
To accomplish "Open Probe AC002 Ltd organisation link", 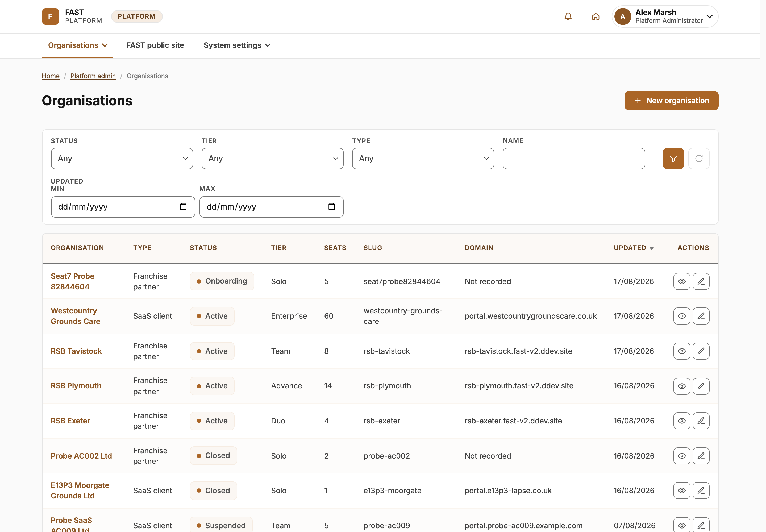I will click(x=81, y=456).
